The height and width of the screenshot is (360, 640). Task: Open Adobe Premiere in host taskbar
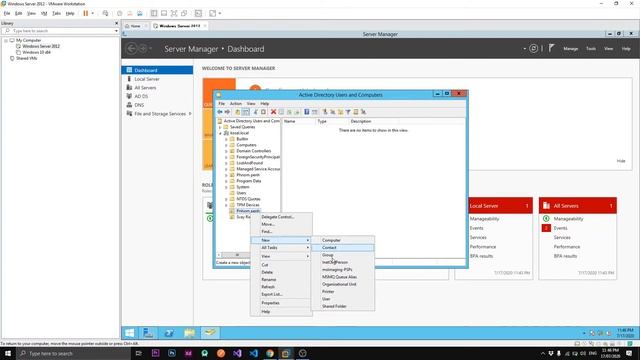[156, 353]
